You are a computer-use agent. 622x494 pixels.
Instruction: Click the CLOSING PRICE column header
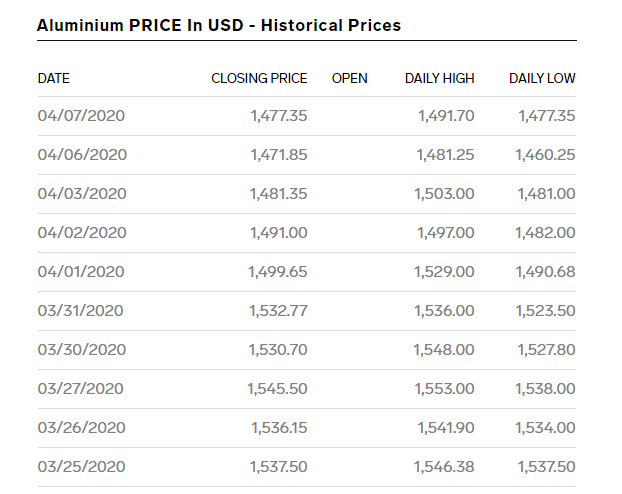pyautogui.click(x=259, y=78)
